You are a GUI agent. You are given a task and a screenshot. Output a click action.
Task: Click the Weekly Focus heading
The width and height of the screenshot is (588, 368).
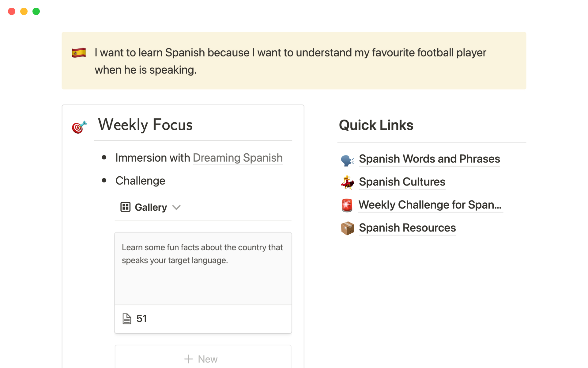pyautogui.click(x=145, y=125)
